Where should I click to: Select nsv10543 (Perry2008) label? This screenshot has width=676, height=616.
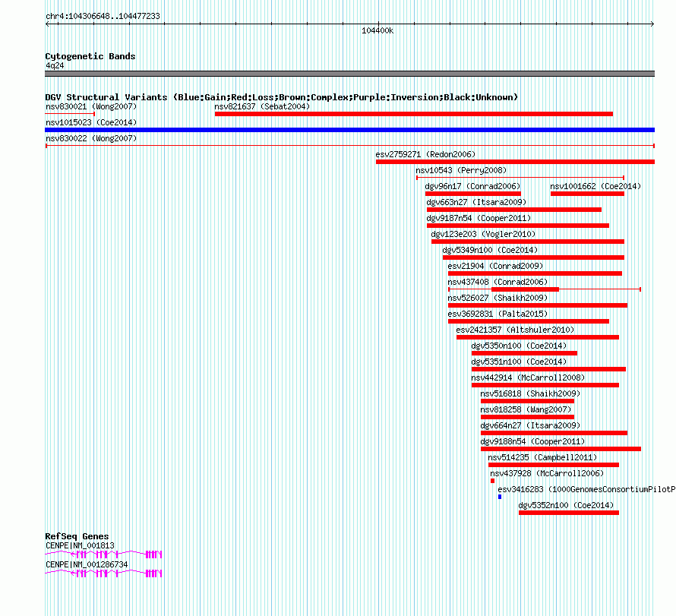click(461, 170)
